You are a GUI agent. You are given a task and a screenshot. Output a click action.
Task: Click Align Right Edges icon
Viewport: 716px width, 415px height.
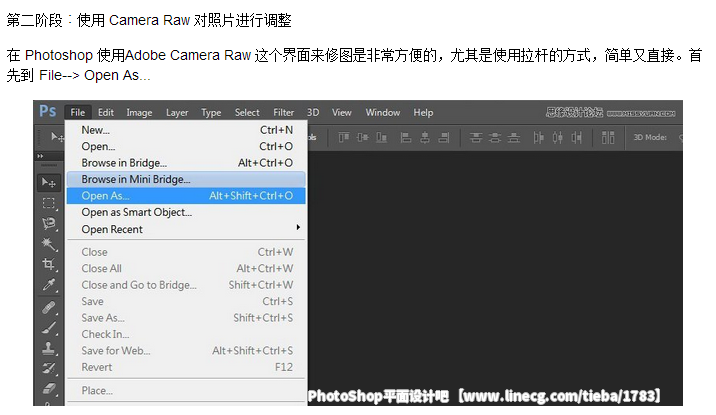point(443,137)
